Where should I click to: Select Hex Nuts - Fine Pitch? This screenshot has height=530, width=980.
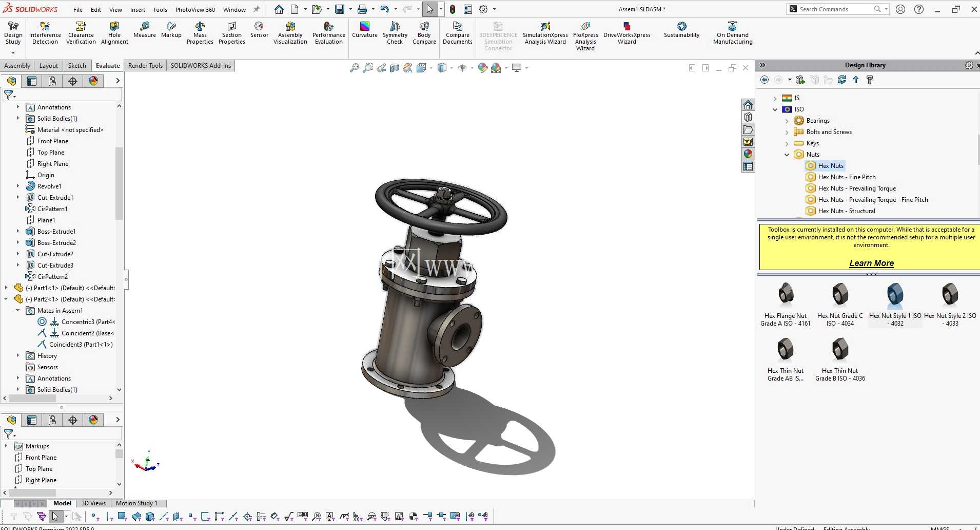point(847,177)
